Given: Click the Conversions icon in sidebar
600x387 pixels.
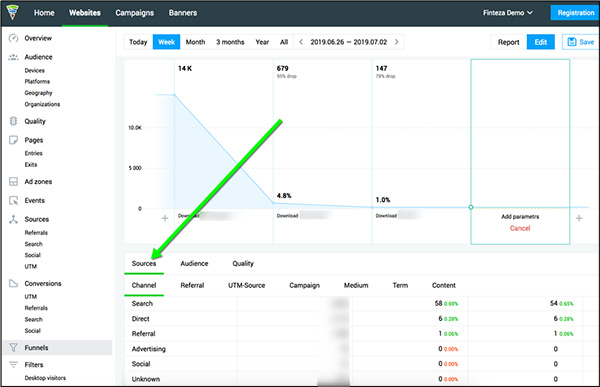Looking at the screenshot, I should tap(13, 283).
